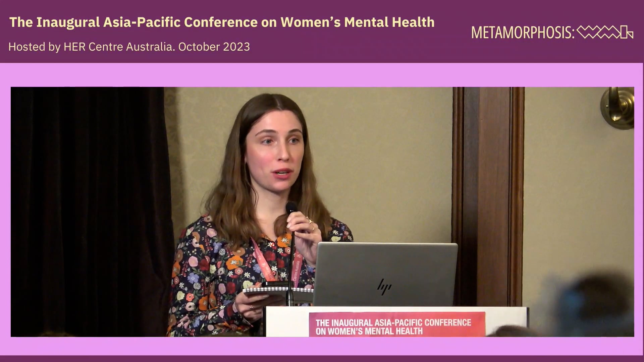The height and width of the screenshot is (362, 644).
Task: Click the podium conference banner text
Action: 393,327
